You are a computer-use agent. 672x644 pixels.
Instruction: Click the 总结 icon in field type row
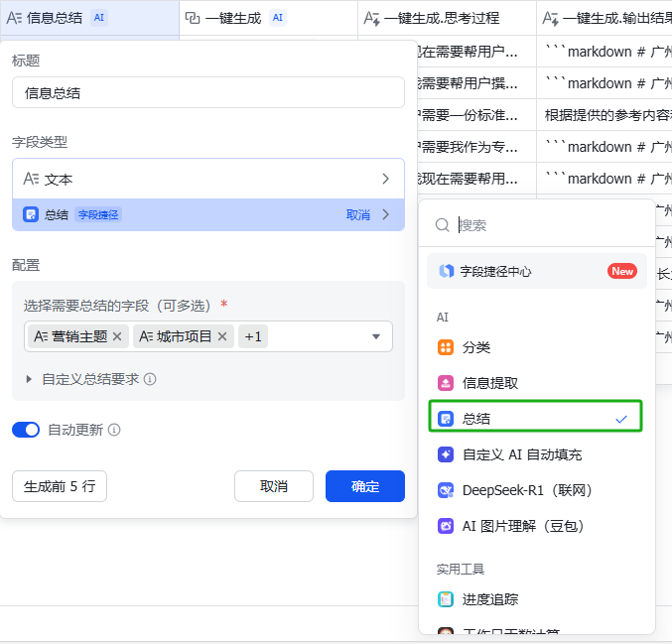coord(31,214)
